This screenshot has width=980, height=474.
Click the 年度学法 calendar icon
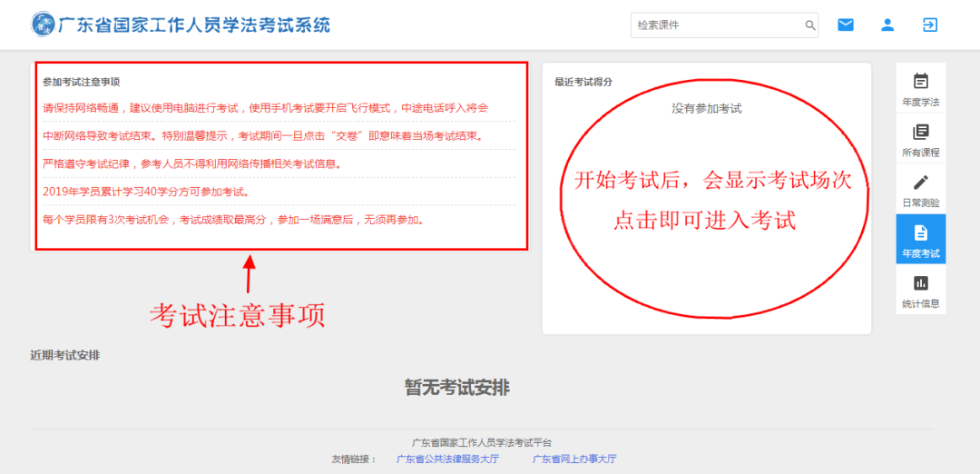tap(921, 82)
